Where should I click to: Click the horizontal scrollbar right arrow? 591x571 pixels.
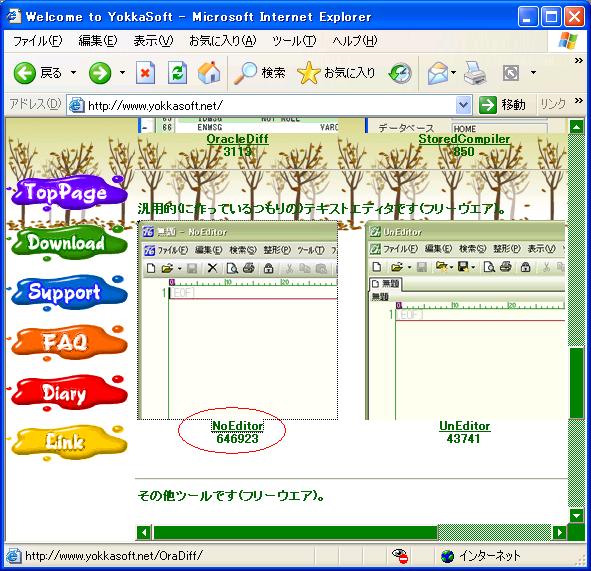pyautogui.click(x=560, y=532)
